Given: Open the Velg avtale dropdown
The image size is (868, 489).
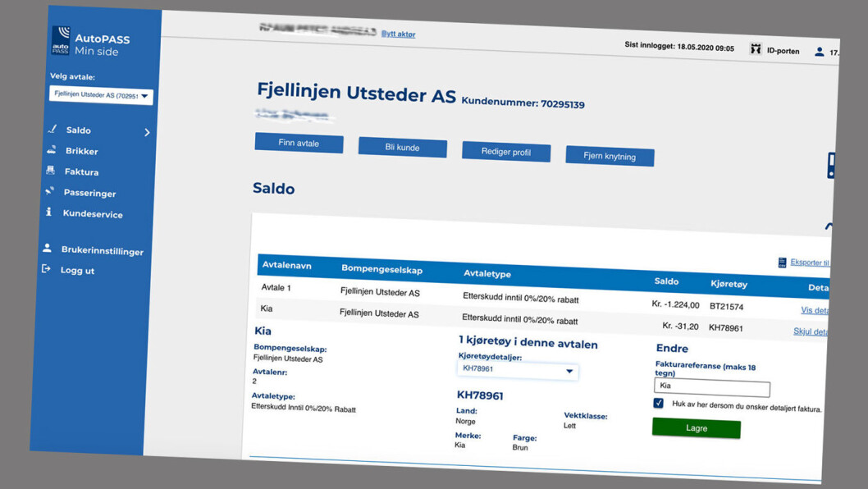Looking at the screenshot, I should click(101, 94).
